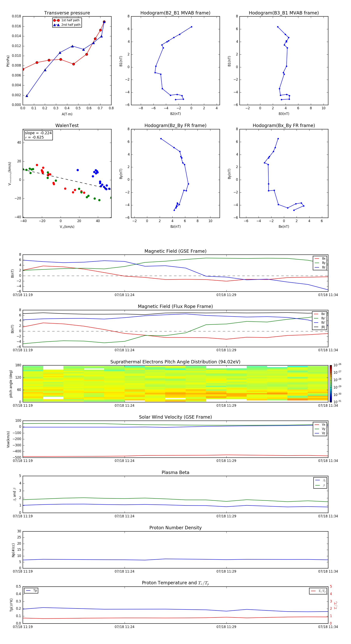The width and height of the screenshot is (351, 644).
Task: Click the "Proton Number Density" title
Action: (x=175, y=528)
